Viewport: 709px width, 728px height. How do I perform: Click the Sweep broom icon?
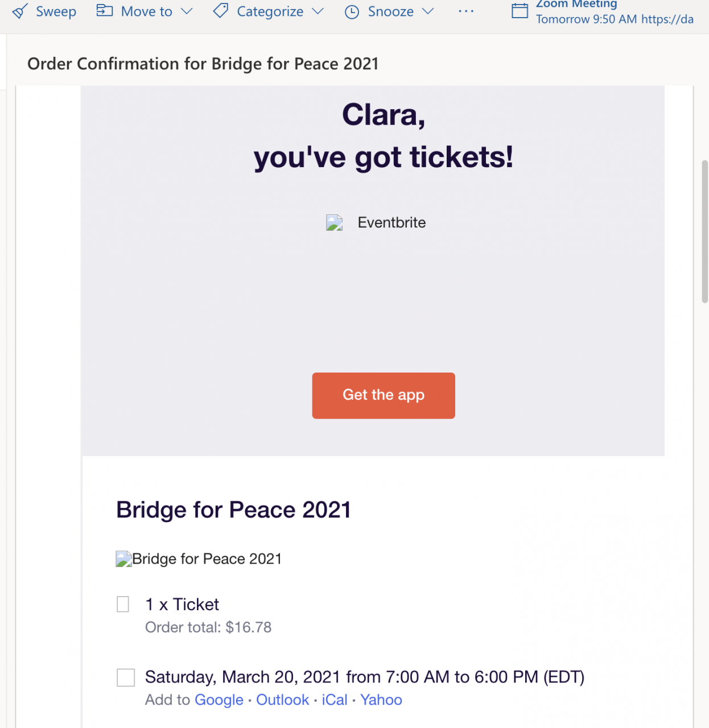point(20,11)
